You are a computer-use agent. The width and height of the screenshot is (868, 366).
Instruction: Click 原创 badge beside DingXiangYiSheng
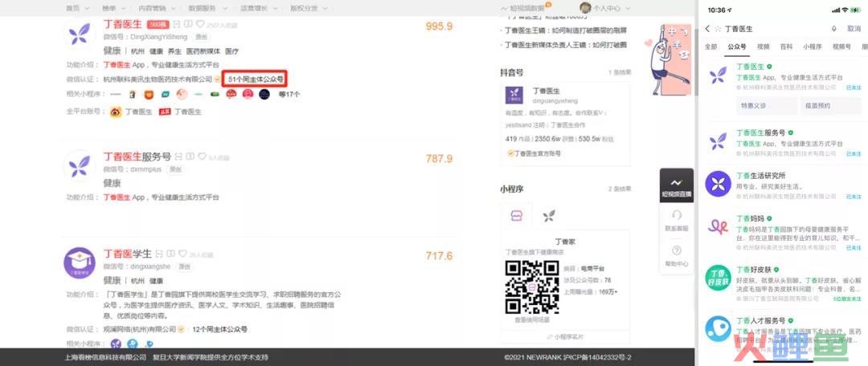[200, 37]
